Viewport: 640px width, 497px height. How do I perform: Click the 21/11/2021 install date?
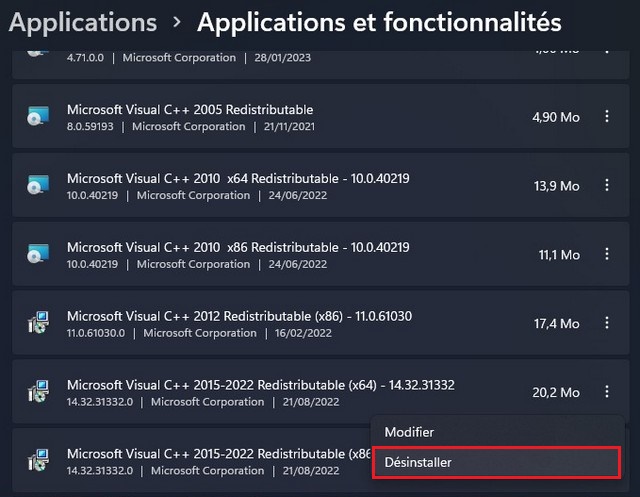[x=289, y=126]
